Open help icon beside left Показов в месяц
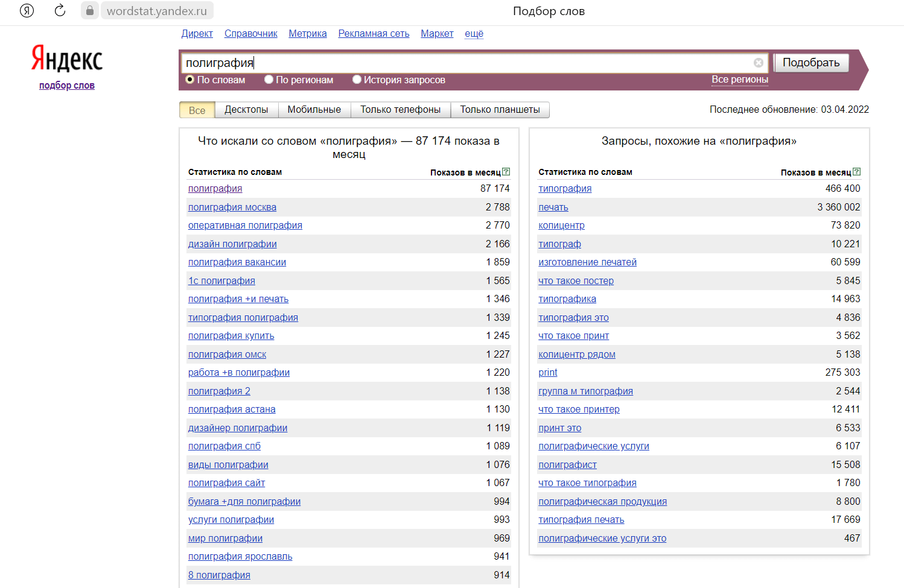This screenshot has height=588, width=904. tap(506, 171)
